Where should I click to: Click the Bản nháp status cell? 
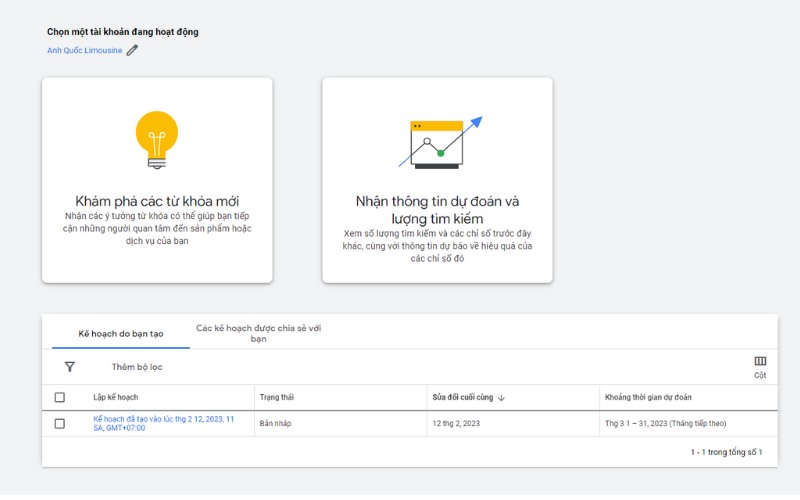pos(276,424)
